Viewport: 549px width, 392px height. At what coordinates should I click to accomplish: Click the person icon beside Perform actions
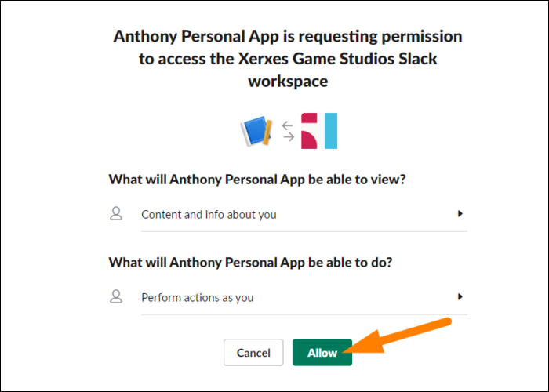click(x=117, y=296)
